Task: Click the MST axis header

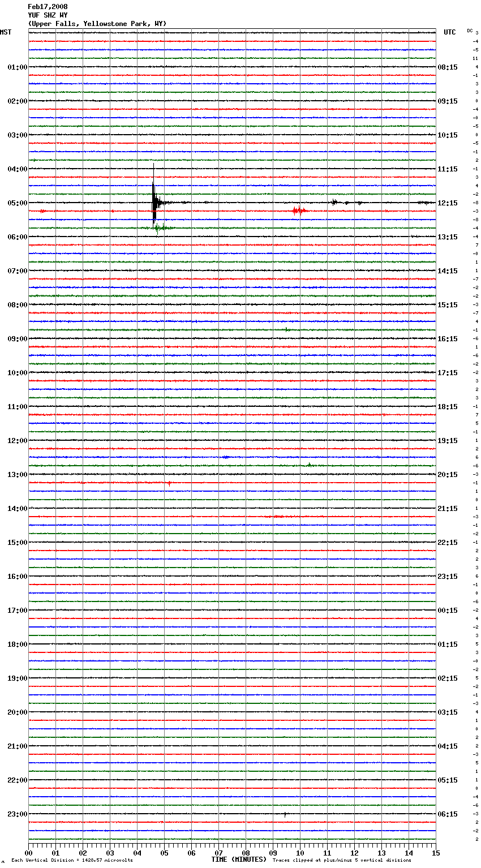Action: [x=6, y=32]
